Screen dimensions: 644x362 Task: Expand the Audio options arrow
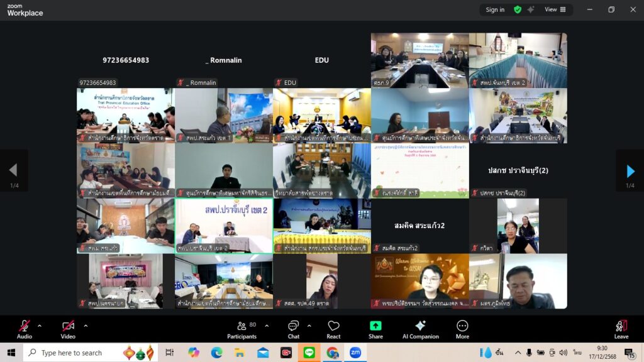coord(40,326)
